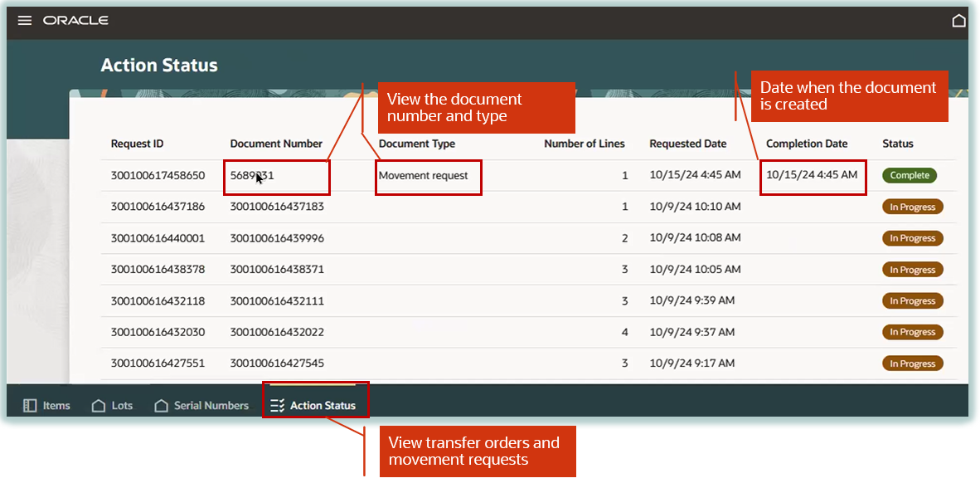980x483 pixels.
Task: Click the Document Type column header
Action: (417, 144)
